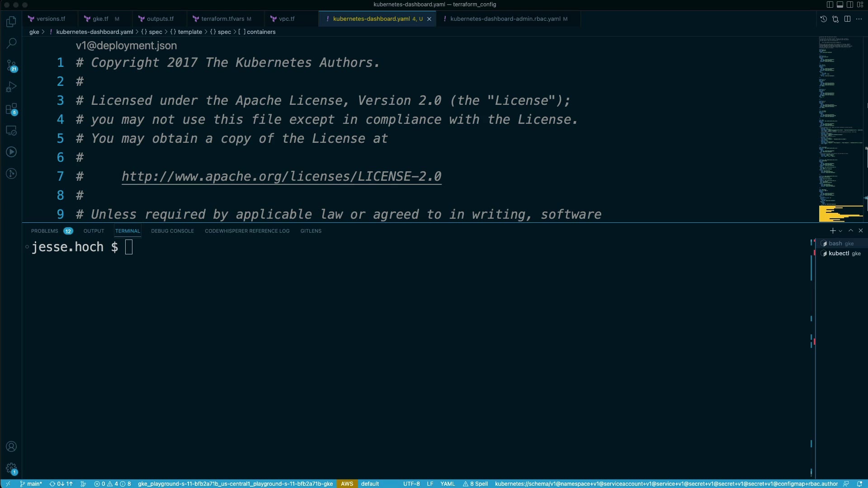This screenshot has height=488, width=868.
Task: Click the Open Changes compare icon
Action: (835, 19)
